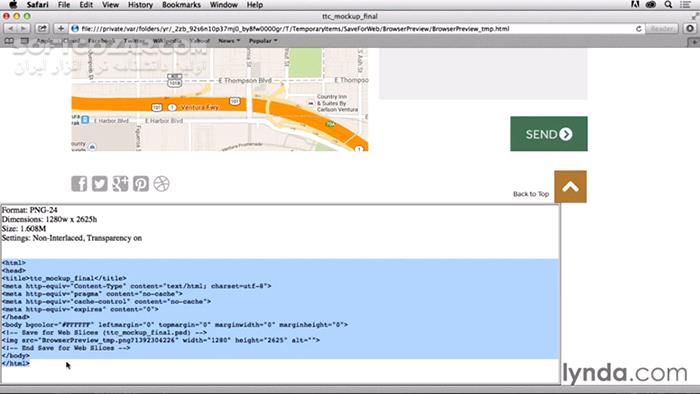Click the title tag line 'ttc_mockup_final'

point(64,278)
